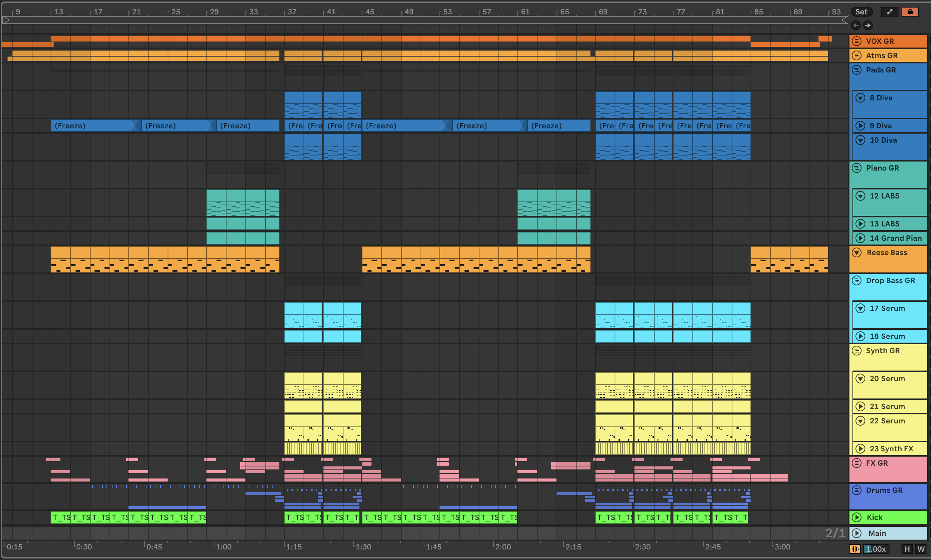
Task: Collapse the 8 Diva track
Action: click(860, 98)
